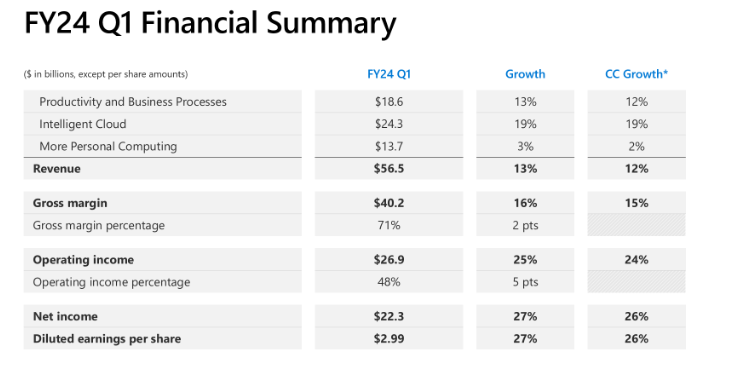Select the Intelligent Cloud row label
The image size is (747, 368).
83,124
